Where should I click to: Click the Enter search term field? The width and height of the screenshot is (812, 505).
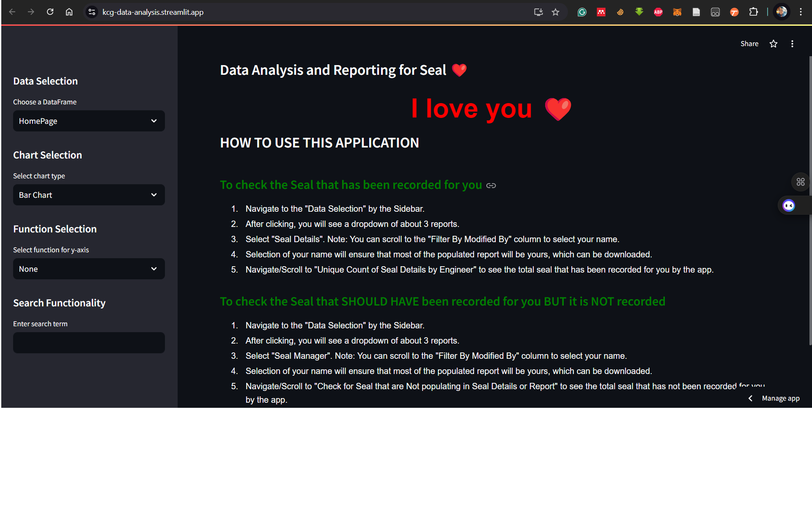tap(89, 343)
